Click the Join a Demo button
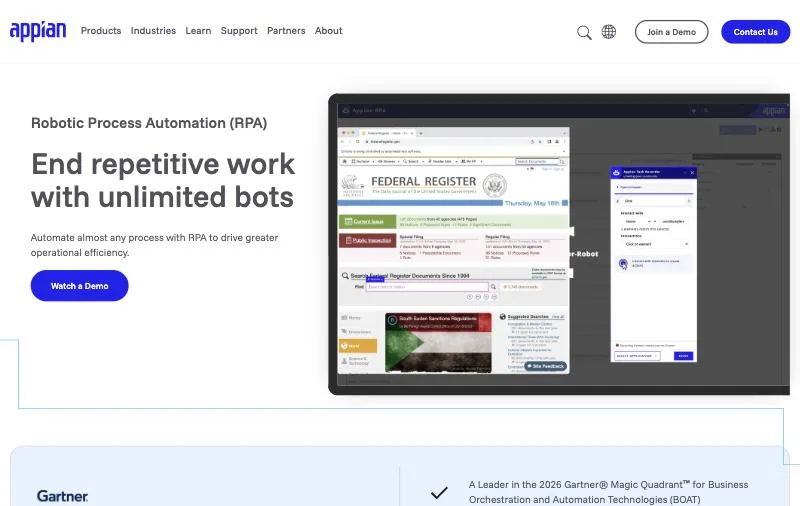The width and height of the screenshot is (800, 506). 671,32
